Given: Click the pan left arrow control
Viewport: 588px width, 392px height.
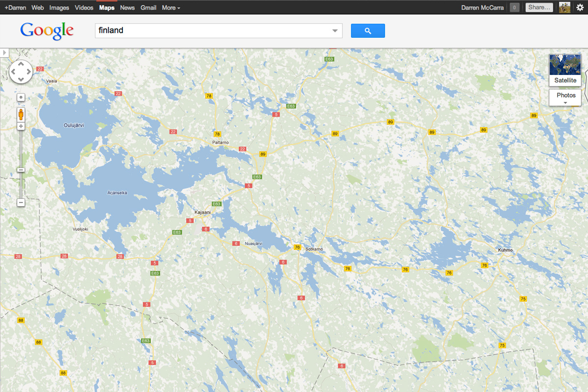Looking at the screenshot, I should [13, 71].
